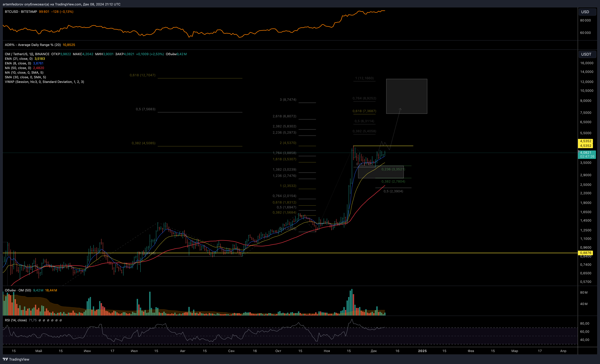
Task: Click the Май month marker on time axis
Action: [39, 351]
